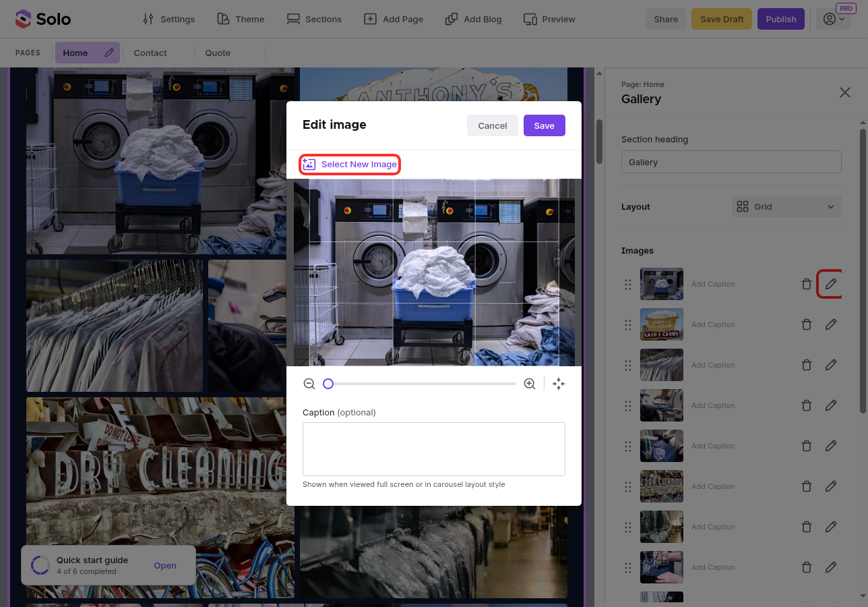The height and width of the screenshot is (607, 868).
Task: Expand the Grid layout dropdown
Action: pyautogui.click(x=786, y=206)
